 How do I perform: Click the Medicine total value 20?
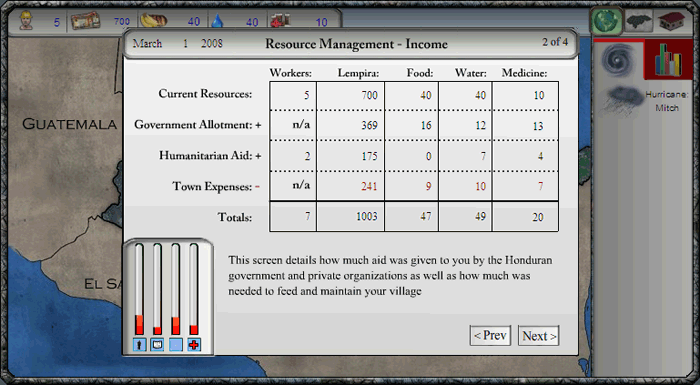tap(538, 217)
